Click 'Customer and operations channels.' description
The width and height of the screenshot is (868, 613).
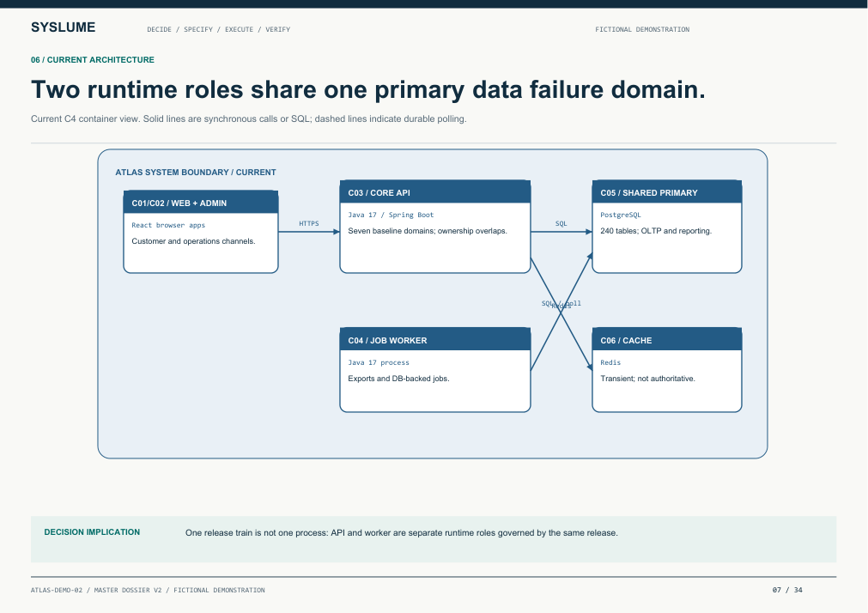pyautogui.click(x=193, y=241)
